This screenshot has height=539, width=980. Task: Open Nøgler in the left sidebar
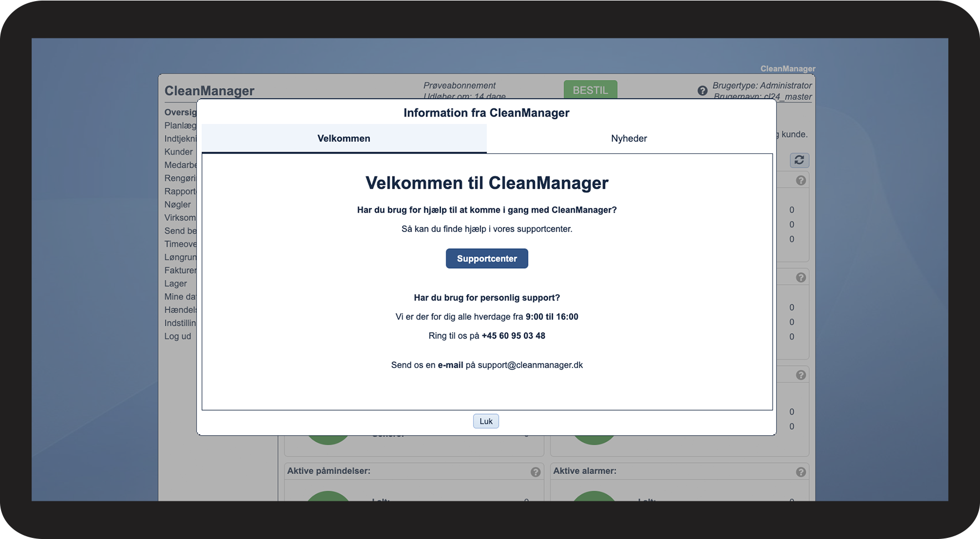pos(177,204)
